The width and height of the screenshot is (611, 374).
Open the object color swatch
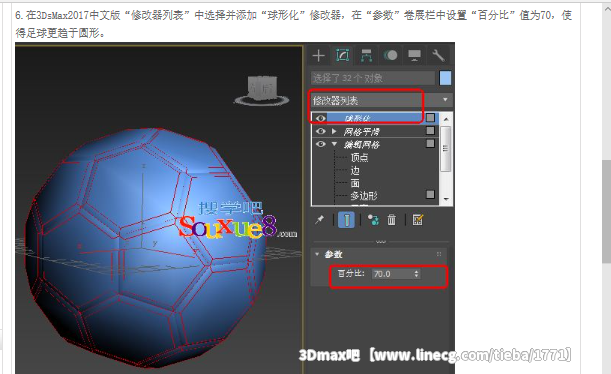pos(445,78)
